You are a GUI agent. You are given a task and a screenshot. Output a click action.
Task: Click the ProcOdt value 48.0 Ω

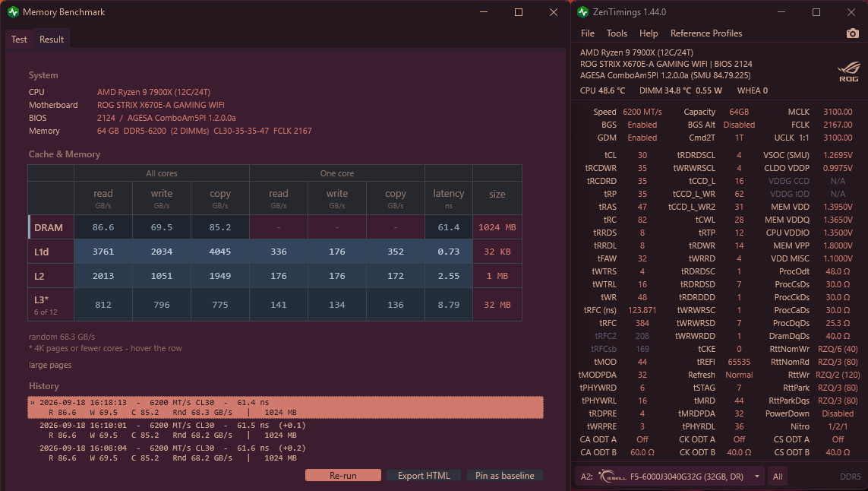click(838, 271)
